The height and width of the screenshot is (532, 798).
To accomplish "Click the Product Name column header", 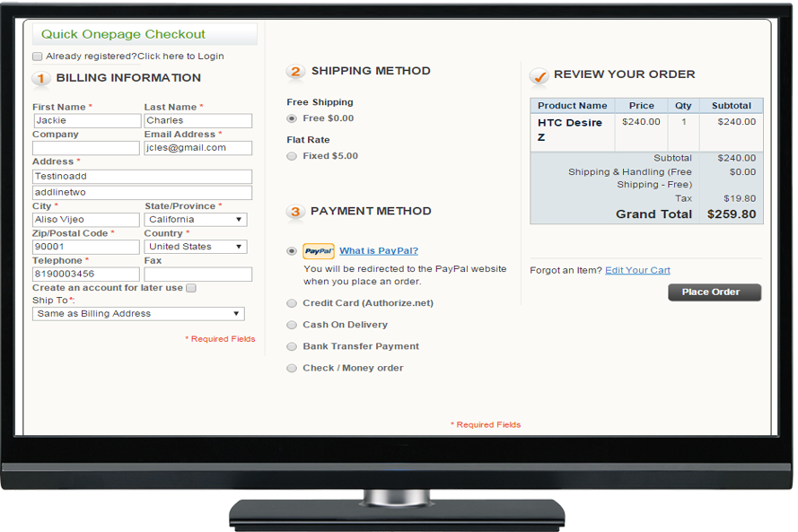I will [x=573, y=106].
